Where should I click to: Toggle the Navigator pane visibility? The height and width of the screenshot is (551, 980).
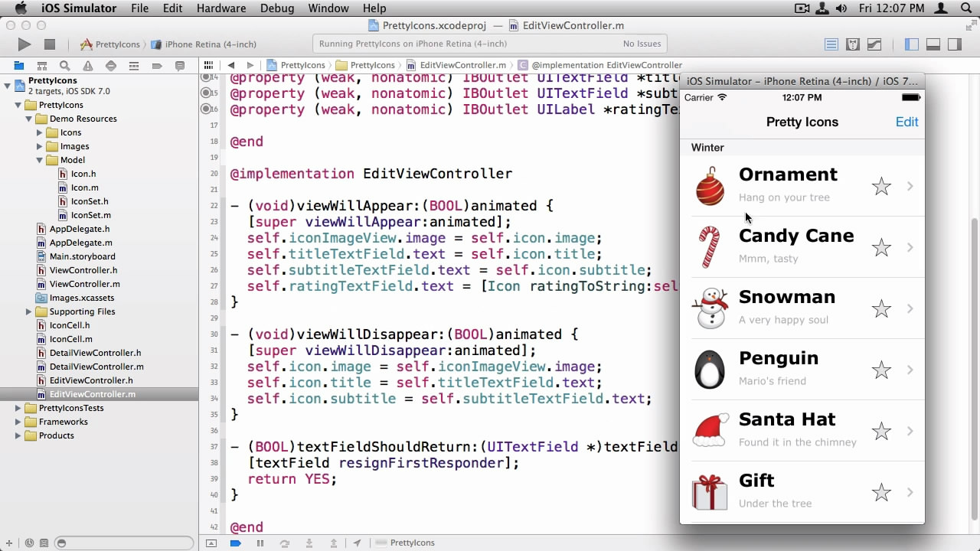coord(911,44)
